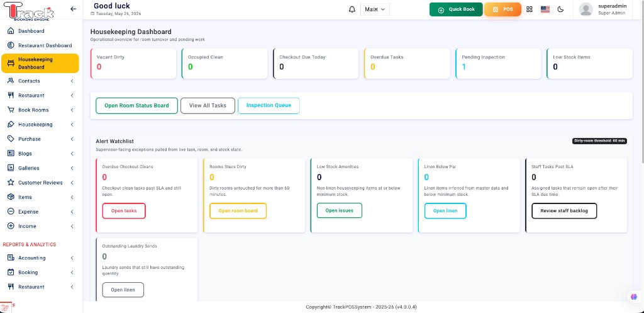Expand the Blogs submenu chevron
Screen dimensions: 644x313
72,154
